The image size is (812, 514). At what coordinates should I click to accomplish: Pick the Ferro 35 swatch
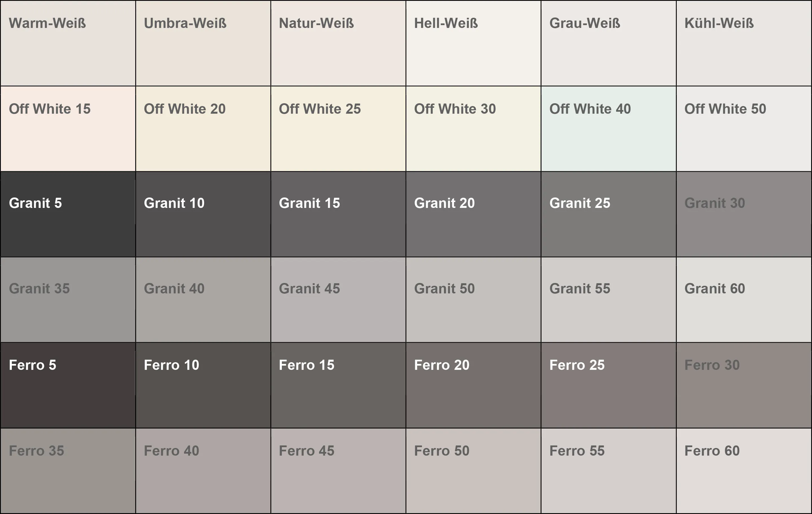pyautogui.click(x=68, y=471)
